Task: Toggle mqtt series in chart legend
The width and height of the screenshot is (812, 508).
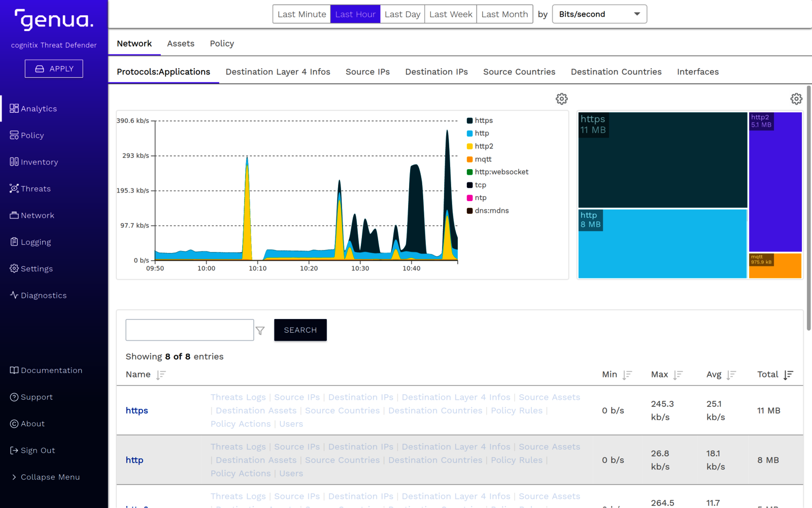Action: coord(479,159)
